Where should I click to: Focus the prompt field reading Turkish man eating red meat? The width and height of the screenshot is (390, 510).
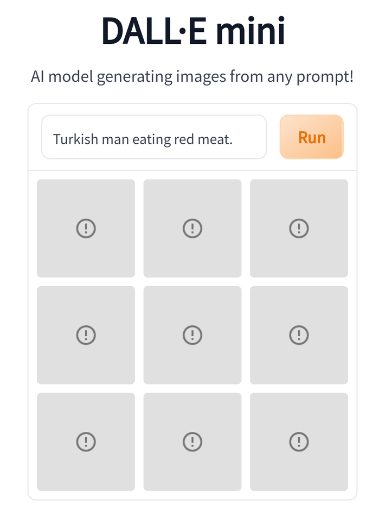(154, 137)
